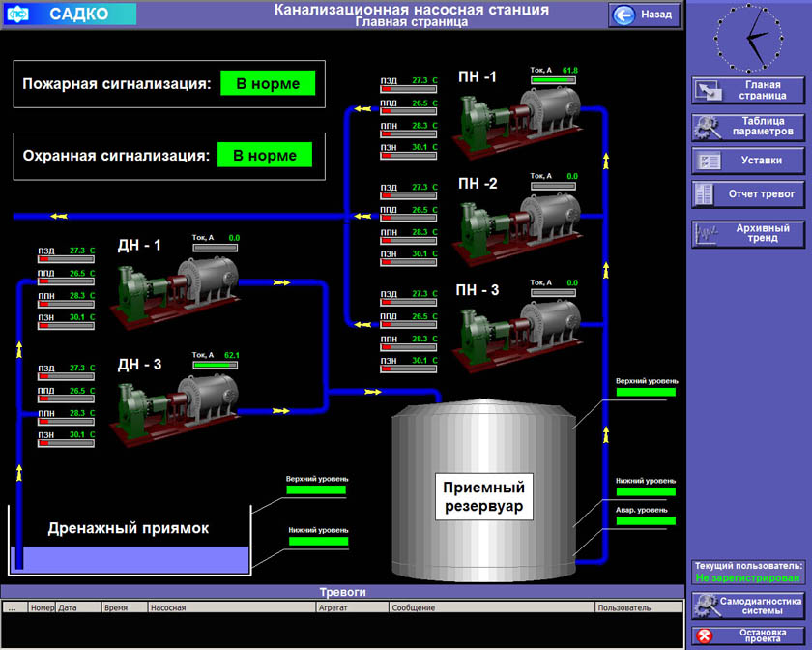Open Архивный тренд page

(748, 233)
